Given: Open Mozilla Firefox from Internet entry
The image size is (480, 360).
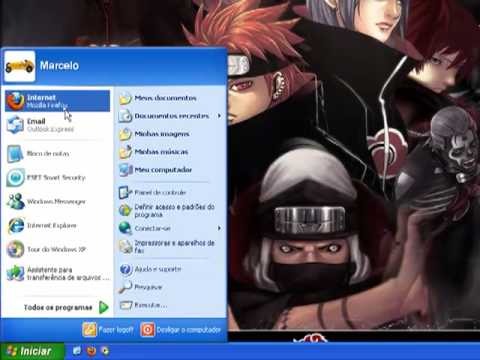Looking at the screenshot, I should pos(58,101).
